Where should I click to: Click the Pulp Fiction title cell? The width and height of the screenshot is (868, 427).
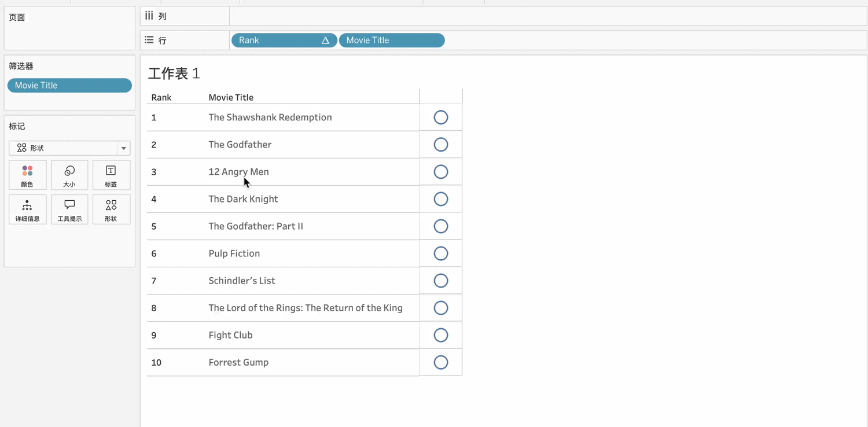[234, 253]
